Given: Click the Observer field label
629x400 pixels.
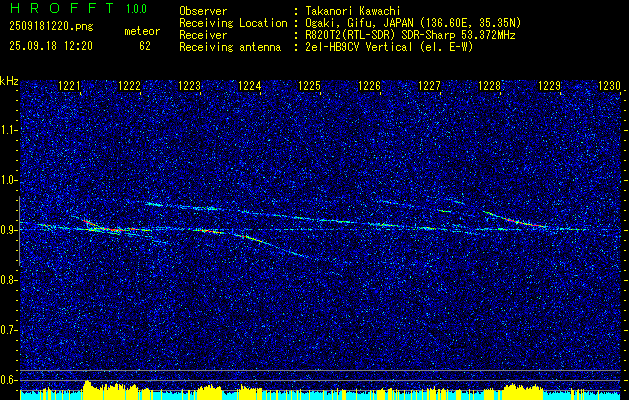Looking at the screenshot, I should pyautogui.click(x=203, y=11).
